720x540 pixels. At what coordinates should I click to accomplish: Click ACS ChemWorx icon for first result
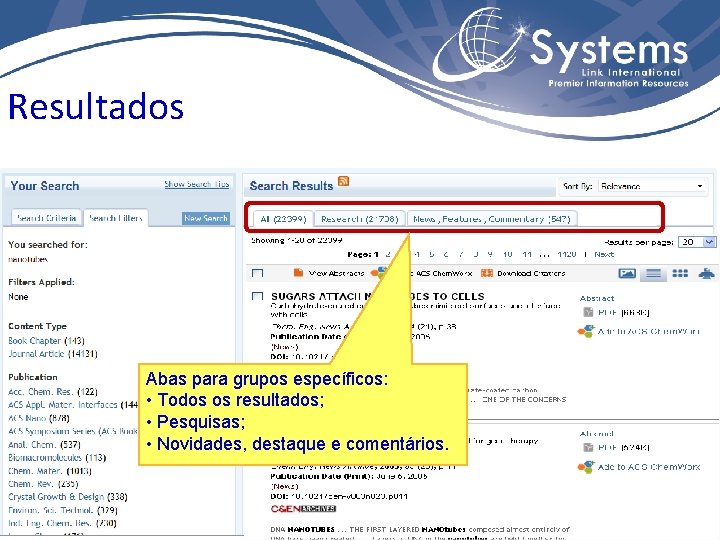pyautogui.click(x=586, y=331)
